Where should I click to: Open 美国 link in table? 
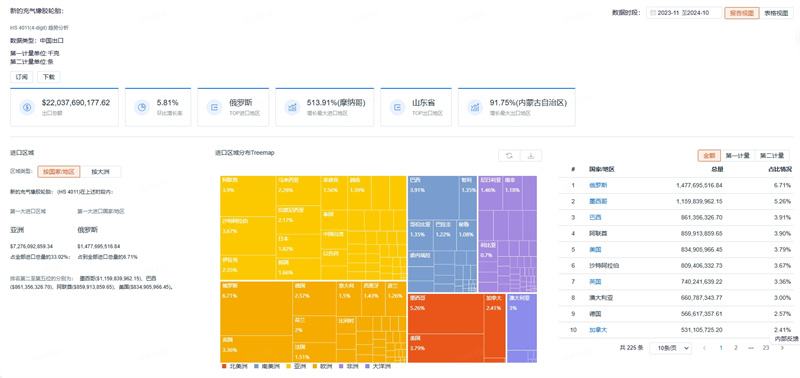click(595, 249)
